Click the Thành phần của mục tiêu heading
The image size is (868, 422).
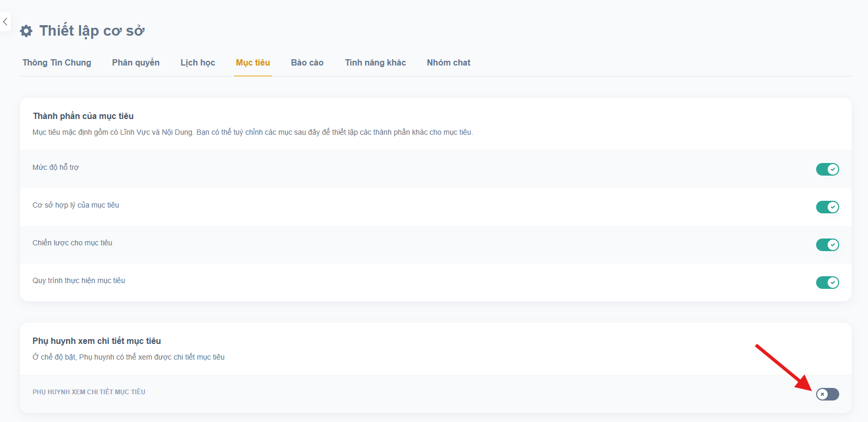pos(83,116)
